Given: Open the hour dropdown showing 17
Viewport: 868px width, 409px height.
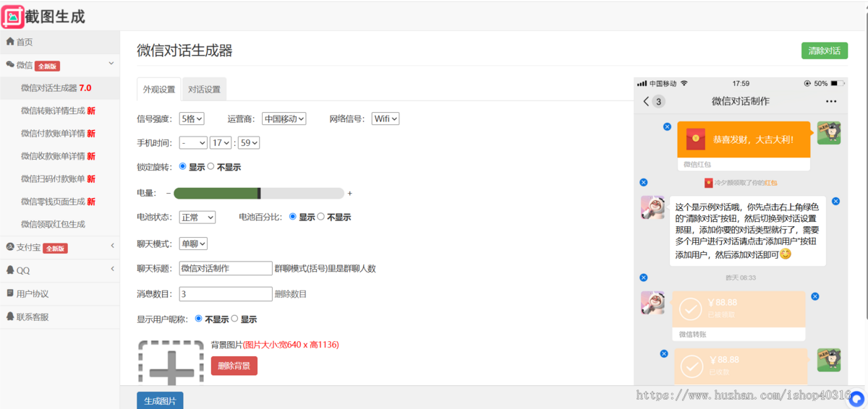Looking at the screenshot, I should 221,143.
